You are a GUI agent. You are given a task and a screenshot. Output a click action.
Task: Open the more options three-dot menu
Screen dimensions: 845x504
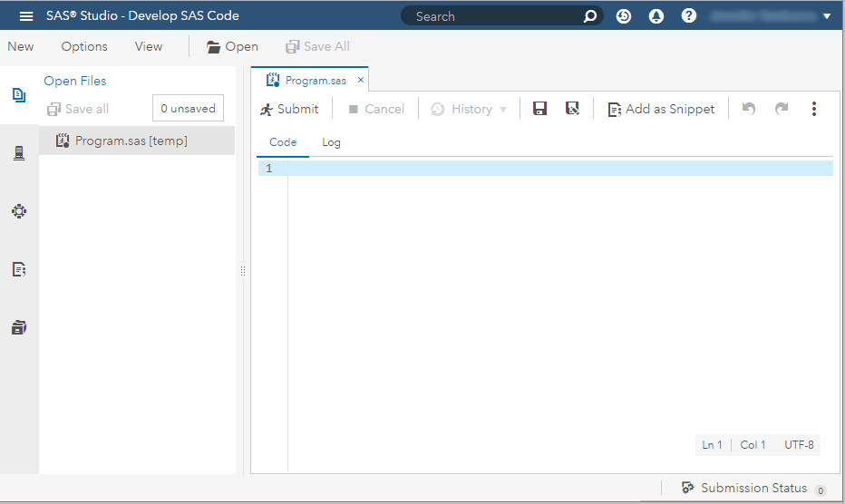[x=814, y=109]
